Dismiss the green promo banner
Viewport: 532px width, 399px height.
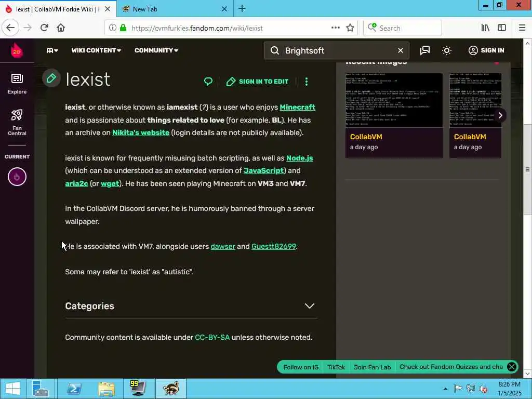(x=512, y=367)
